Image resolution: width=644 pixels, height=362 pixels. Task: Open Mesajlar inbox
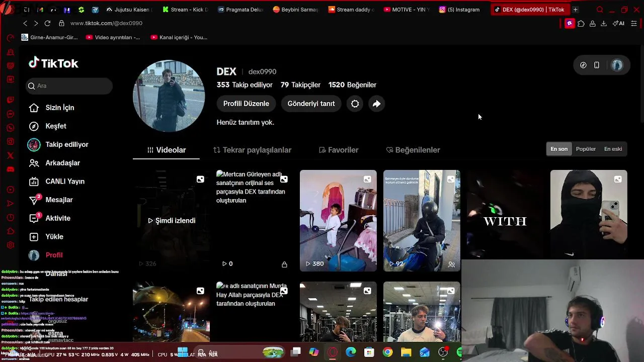(x=51, y=200)
